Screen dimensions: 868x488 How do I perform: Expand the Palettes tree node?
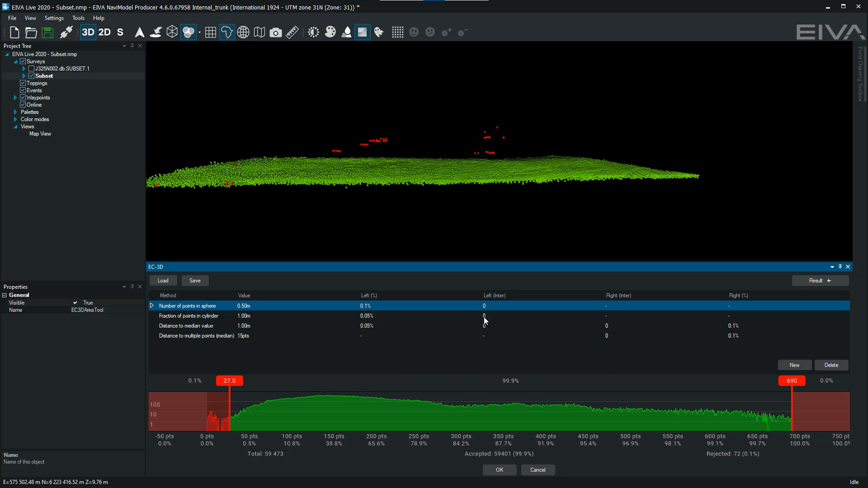15,112
